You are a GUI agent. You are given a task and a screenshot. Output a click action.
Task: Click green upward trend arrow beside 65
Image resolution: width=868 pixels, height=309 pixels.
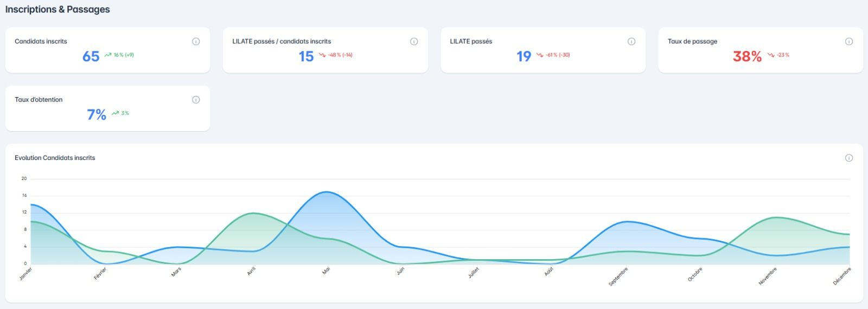point(108,55)
